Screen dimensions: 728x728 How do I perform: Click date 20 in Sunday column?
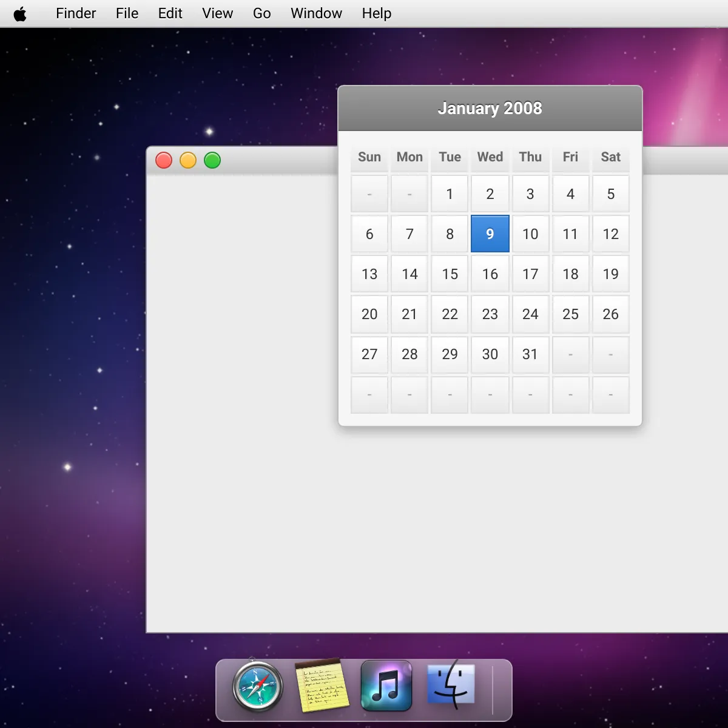tap(369, 314)
